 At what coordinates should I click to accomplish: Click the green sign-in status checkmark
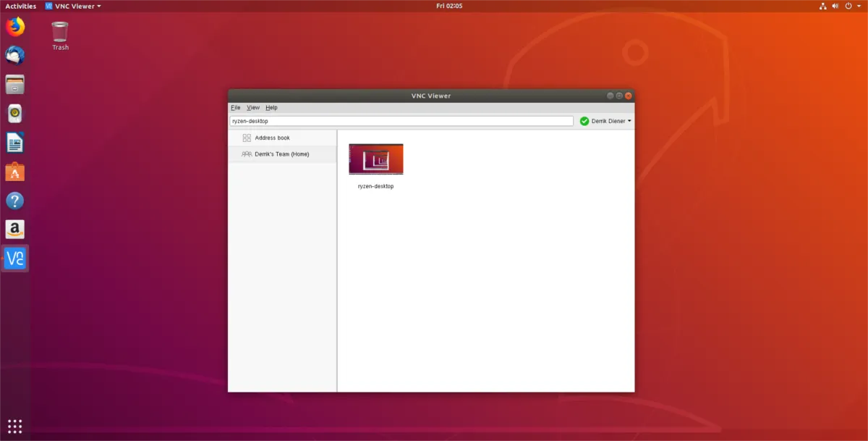coord(584,121)
